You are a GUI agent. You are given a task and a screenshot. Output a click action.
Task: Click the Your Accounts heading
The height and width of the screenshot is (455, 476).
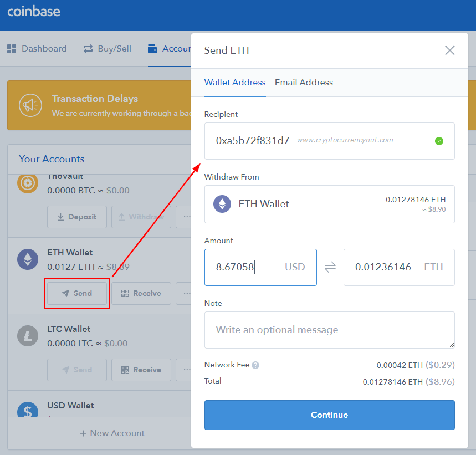52,159
